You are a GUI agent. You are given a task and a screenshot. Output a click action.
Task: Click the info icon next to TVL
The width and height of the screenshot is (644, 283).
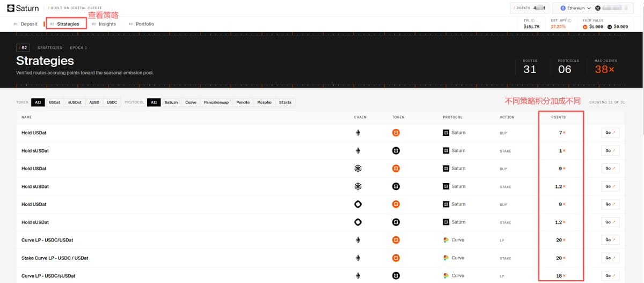(533, 20)
